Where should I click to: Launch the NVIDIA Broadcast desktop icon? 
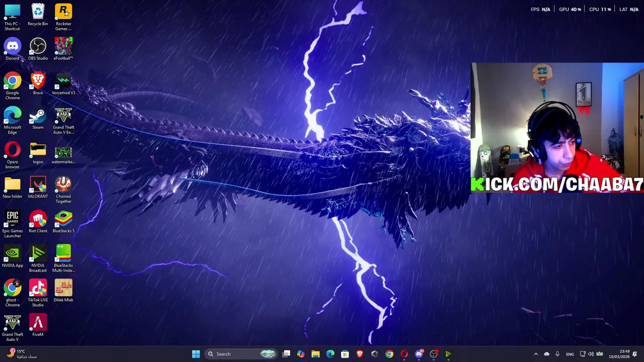pyautogui.click(x=38, y=259)
